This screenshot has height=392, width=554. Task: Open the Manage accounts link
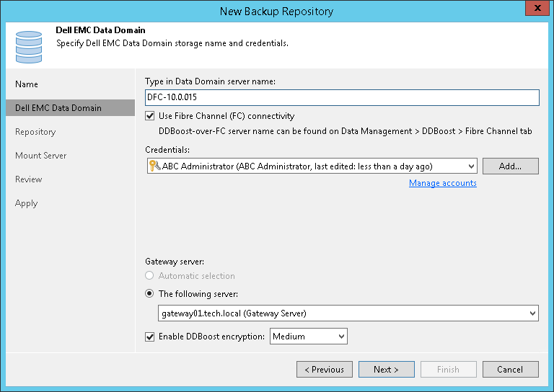[x=442, y=183]
